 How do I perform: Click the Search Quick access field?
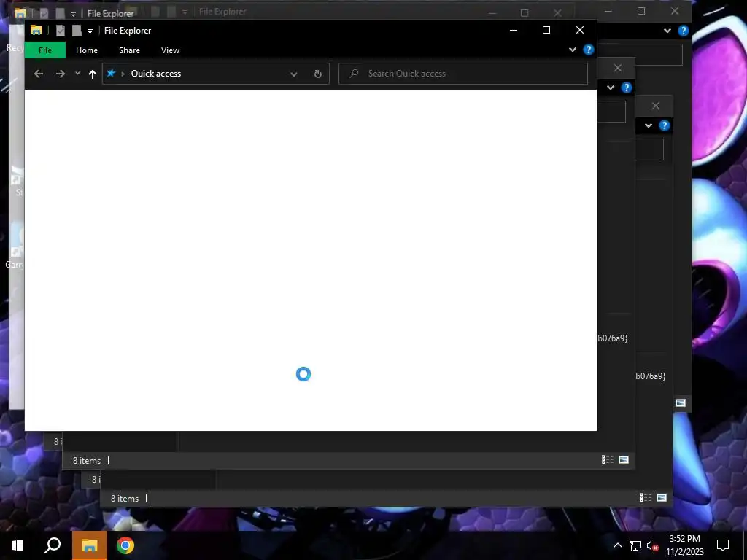pyautogui.click(x=463, y=74)
